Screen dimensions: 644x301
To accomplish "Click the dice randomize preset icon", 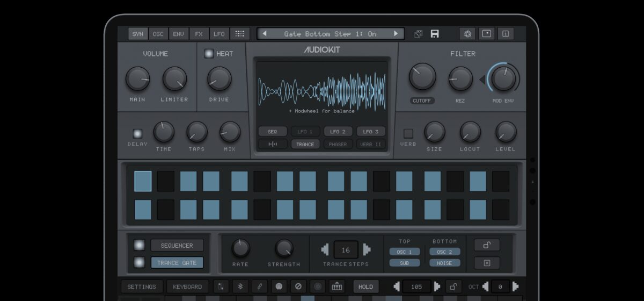I will pyautogui.click(x=418, y=34).
